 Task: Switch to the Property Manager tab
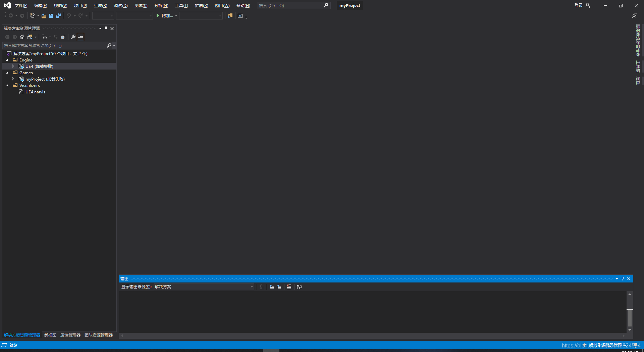(70, 335)
